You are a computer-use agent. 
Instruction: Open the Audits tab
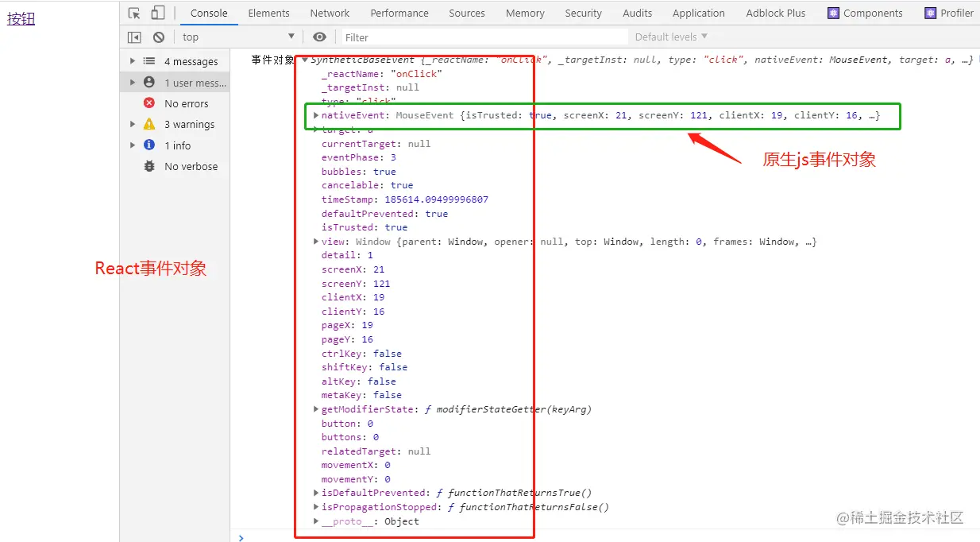coord(637,13)
